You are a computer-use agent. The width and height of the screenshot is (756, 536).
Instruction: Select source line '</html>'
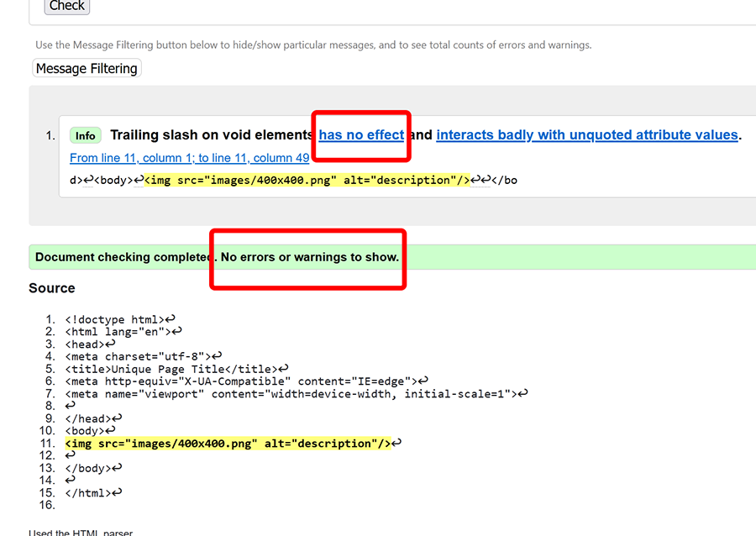pos(88,493)
